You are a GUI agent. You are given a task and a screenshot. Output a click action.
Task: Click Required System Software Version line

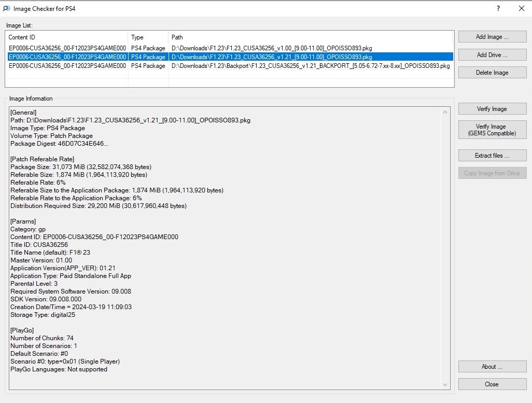(71, 291)
